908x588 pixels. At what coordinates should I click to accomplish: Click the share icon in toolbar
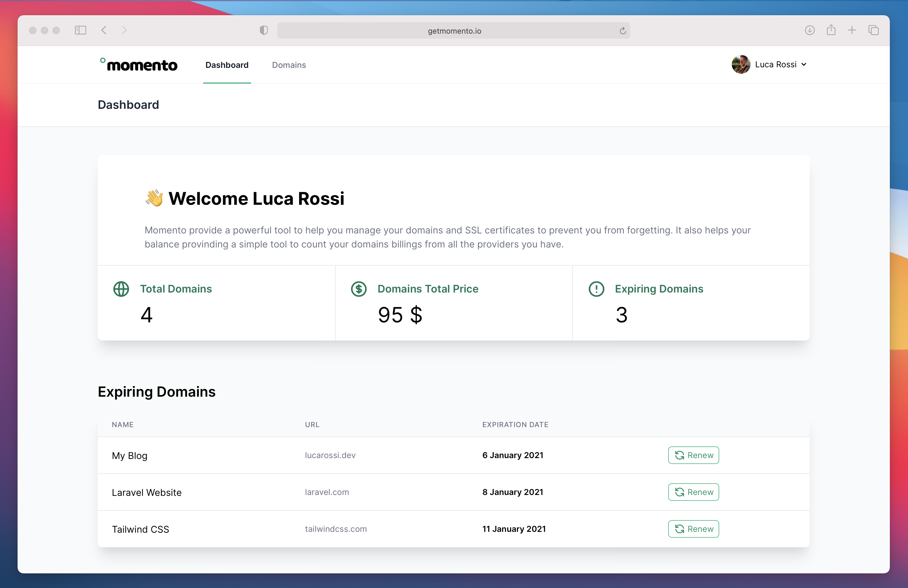831,30
